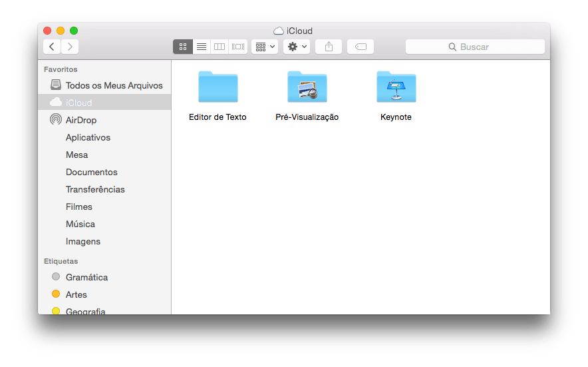Open AirDrop from the sidebar
This screenshot has width=588, height=367.
point(104,120)
